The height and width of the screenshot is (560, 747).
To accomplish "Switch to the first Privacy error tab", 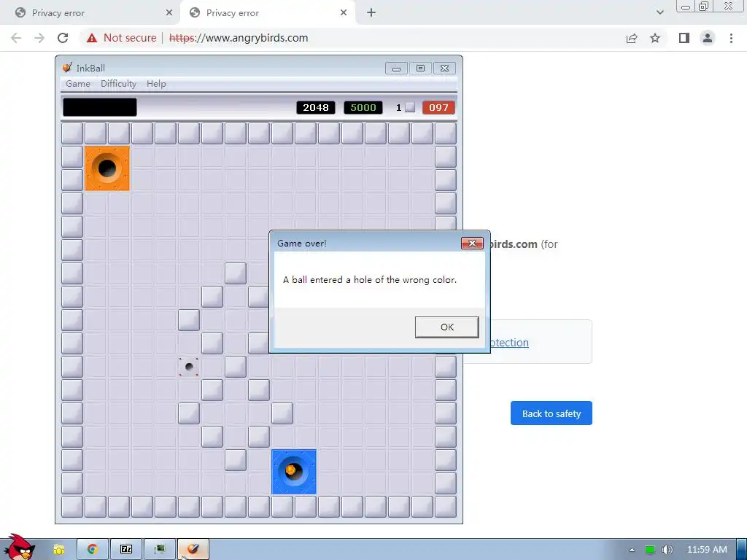I will pos(90,13).
